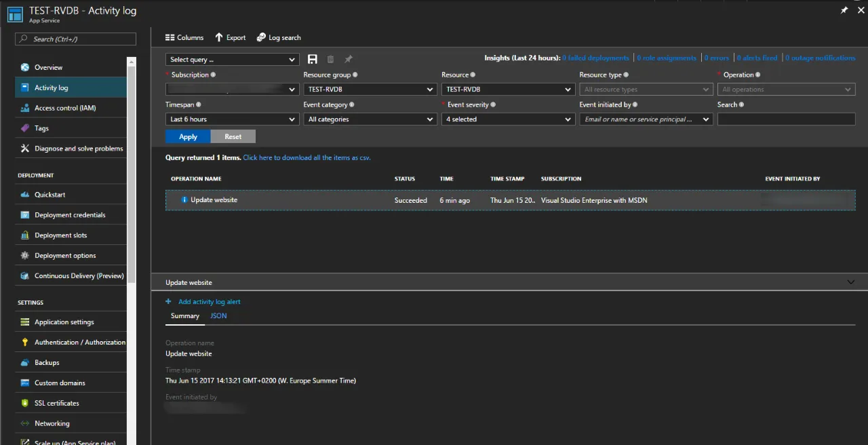
Task: Go to Deployment slots
Action: [x=60, y=235]
